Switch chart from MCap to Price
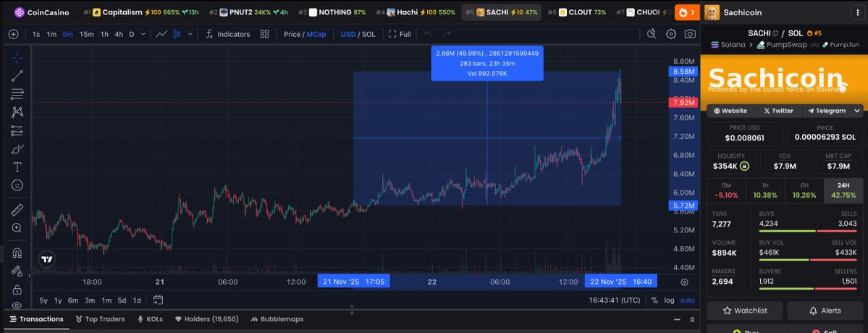868x333 pixels. coord(292,34)
